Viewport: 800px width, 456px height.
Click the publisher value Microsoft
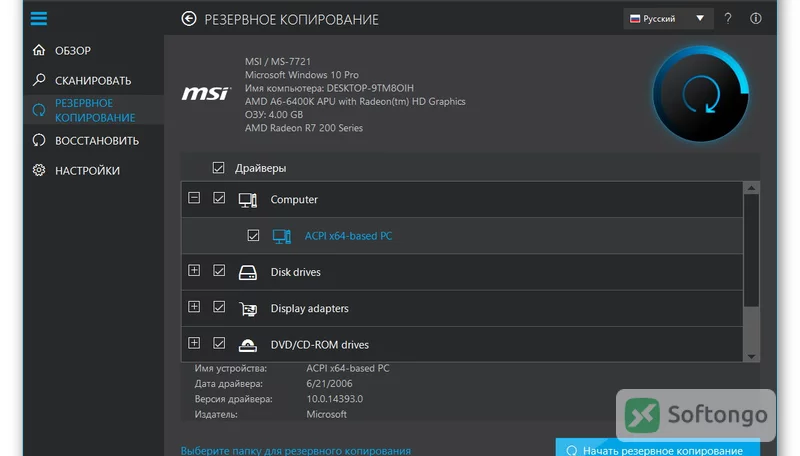tap(327, 414)
